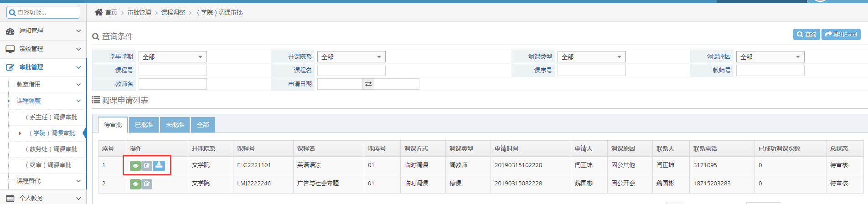
Task: Open the 开课院系 dropdown
Action: (351, 57)
